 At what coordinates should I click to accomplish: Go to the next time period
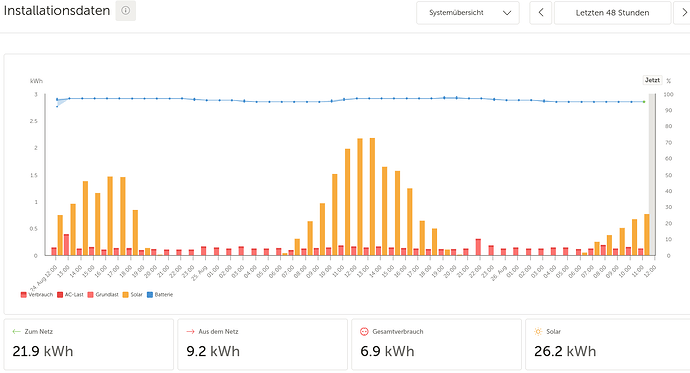[x=683, y=13]
